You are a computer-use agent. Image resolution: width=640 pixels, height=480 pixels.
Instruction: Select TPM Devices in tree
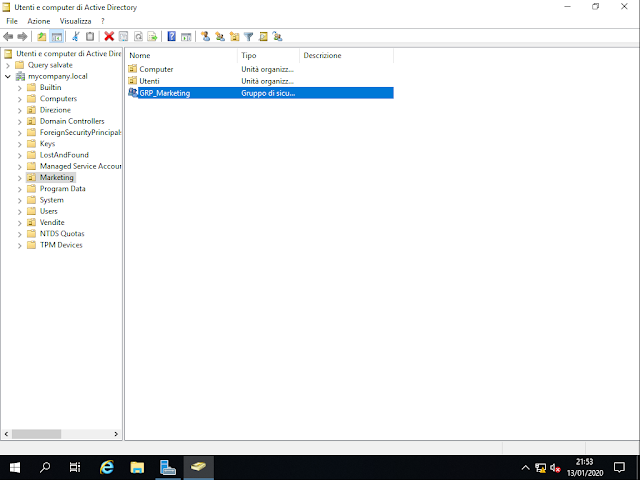[x=61, y=245]
